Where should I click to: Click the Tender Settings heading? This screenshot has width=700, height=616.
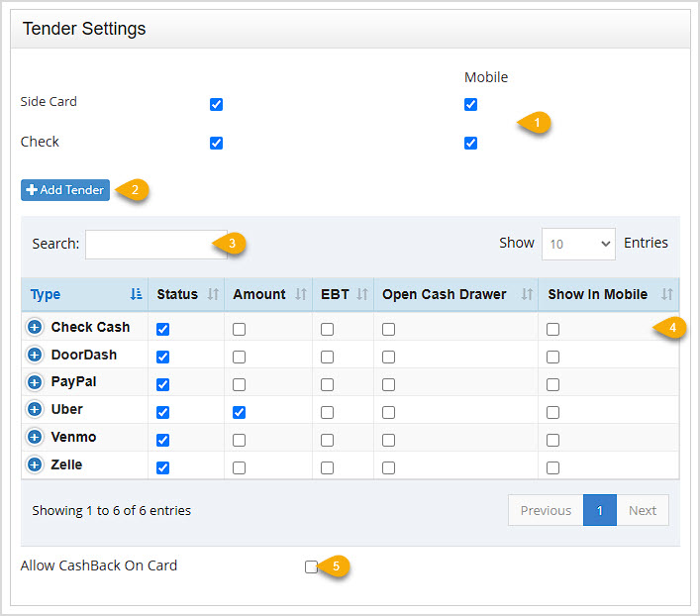(84, 29)
